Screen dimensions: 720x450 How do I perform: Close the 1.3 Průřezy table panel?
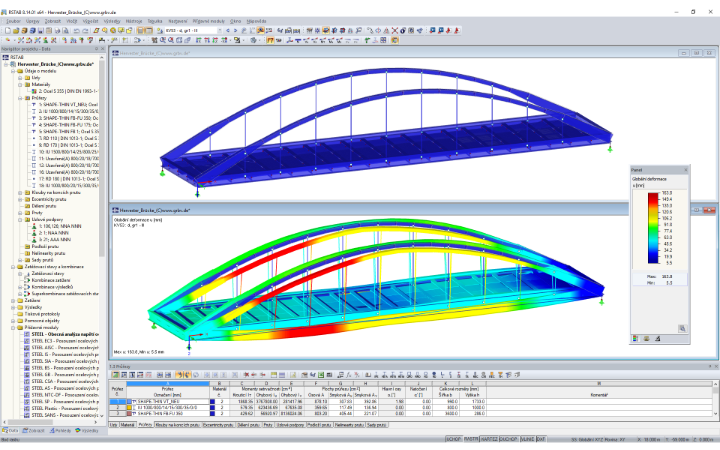coord(716,366)
